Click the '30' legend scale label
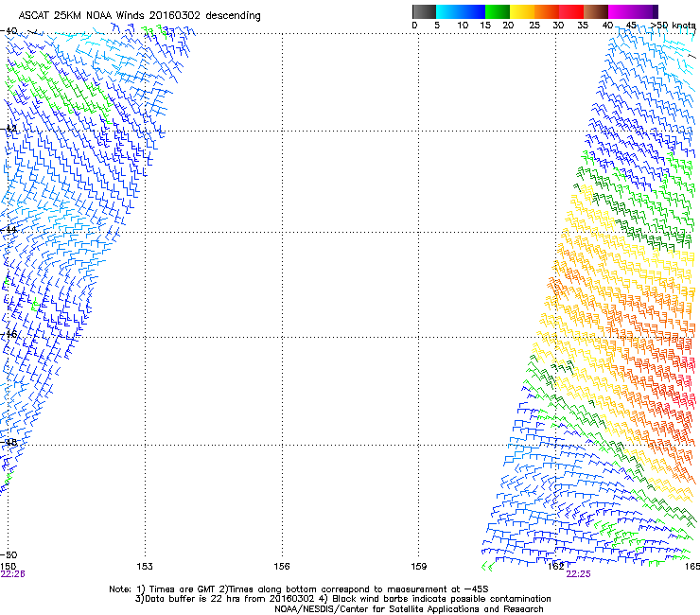This screenshot has height=615, width=700. [x=558, y=26]
